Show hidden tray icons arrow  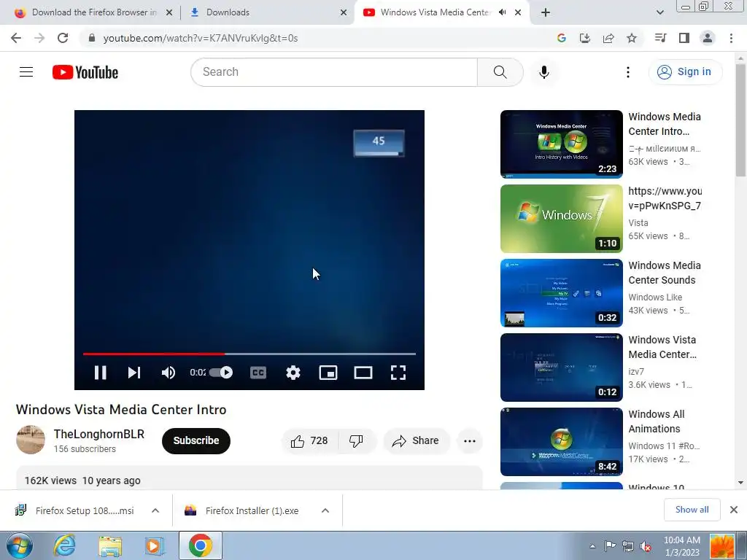click(x=592, y=546)
